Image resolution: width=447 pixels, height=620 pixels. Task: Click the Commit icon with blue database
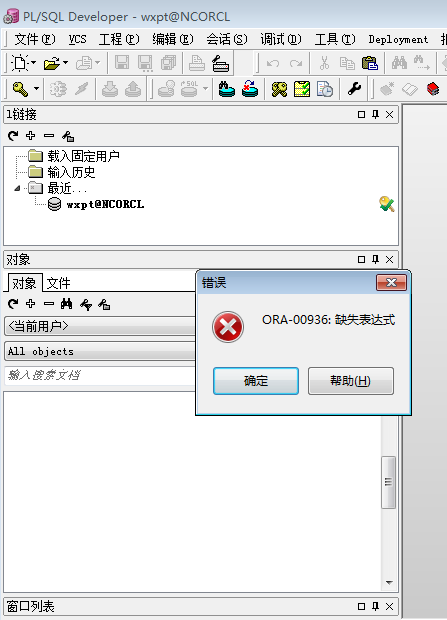pyautogui.click(x=227, y=89)
